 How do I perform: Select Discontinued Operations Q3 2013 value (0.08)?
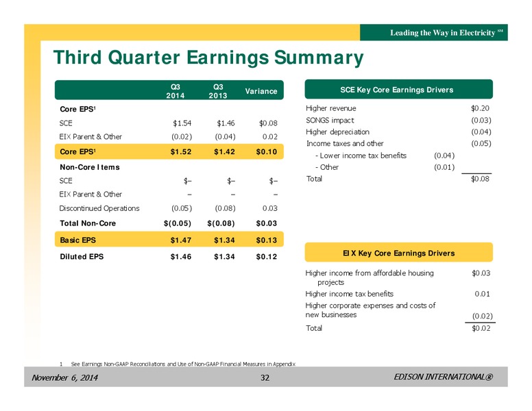226,208
